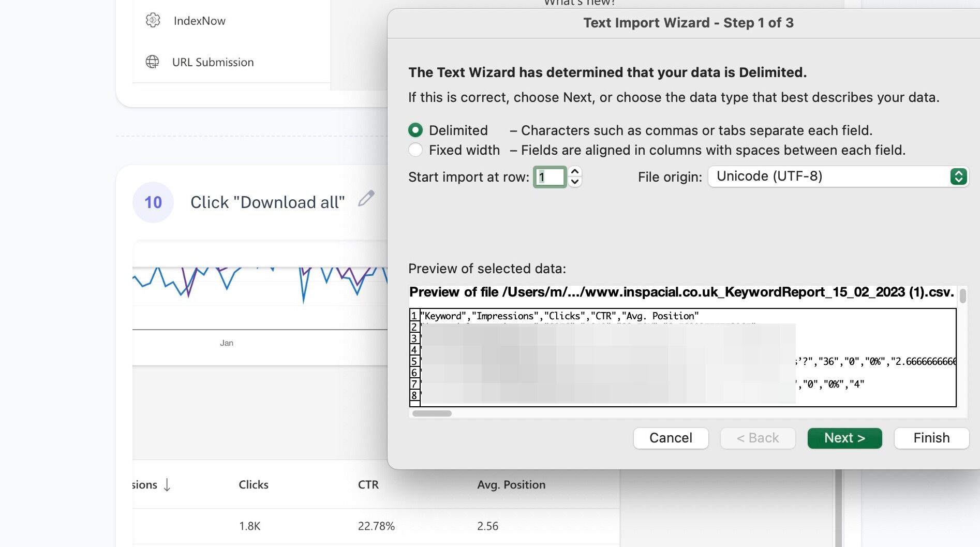Edit step 10 title with pencil icon
Viewport: 980px width, 547px height.
(x=366, y=199)
